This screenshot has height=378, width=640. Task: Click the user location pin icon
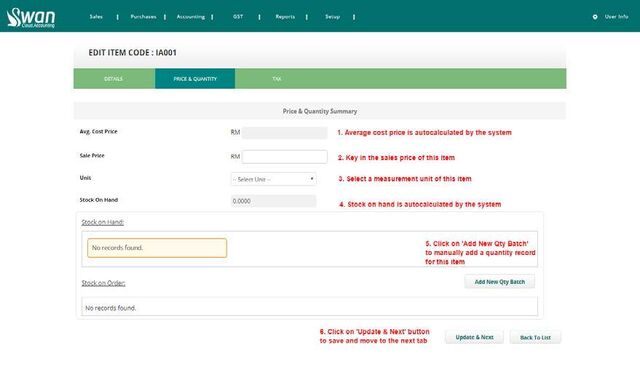[595, 17]
